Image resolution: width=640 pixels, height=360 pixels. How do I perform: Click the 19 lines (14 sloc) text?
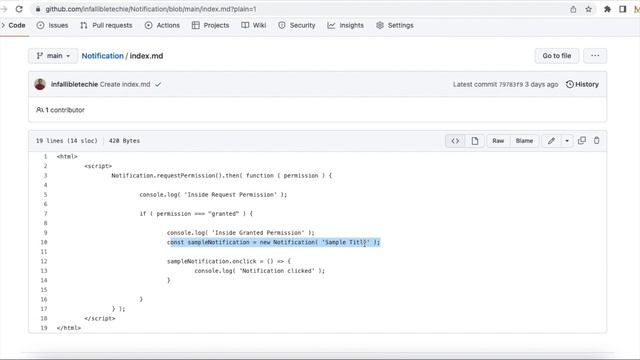(67, 141)
